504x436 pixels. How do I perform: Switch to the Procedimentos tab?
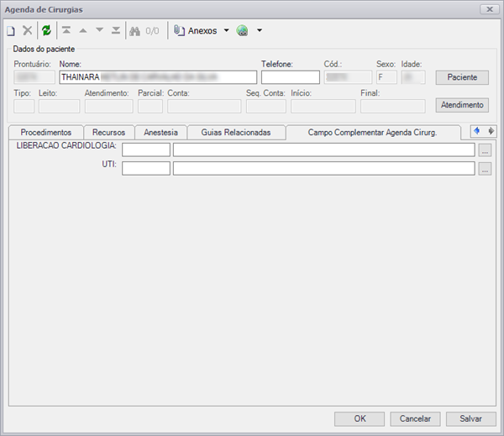click(46, 133)
